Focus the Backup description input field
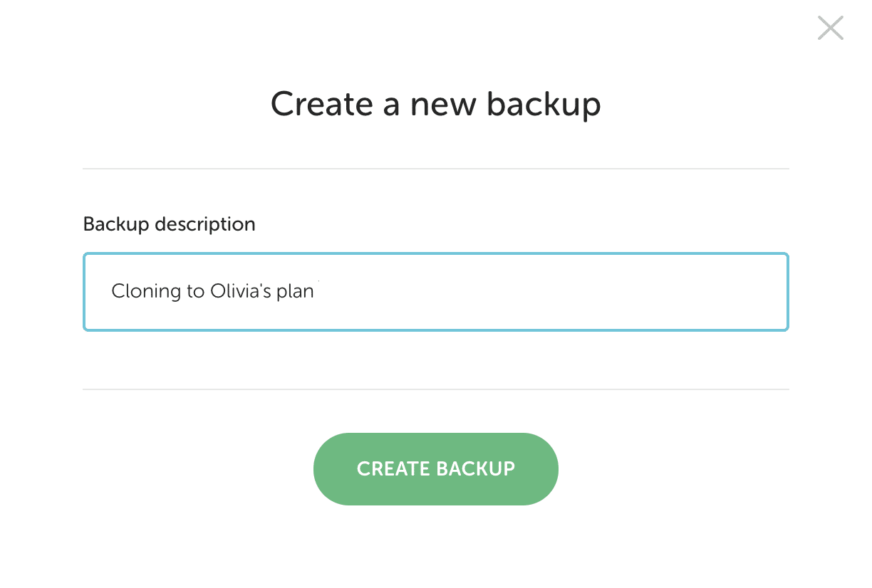 coord(435,292)
